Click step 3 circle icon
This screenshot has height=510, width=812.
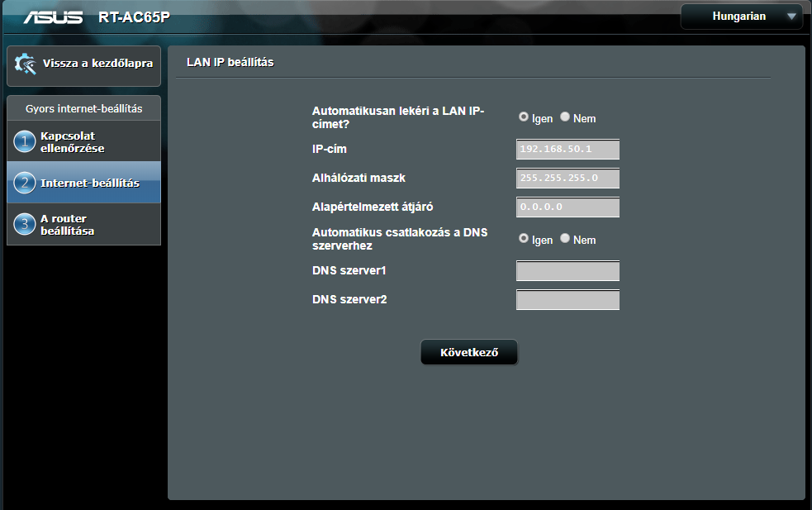pyautogui.click(x=24, y=225)
